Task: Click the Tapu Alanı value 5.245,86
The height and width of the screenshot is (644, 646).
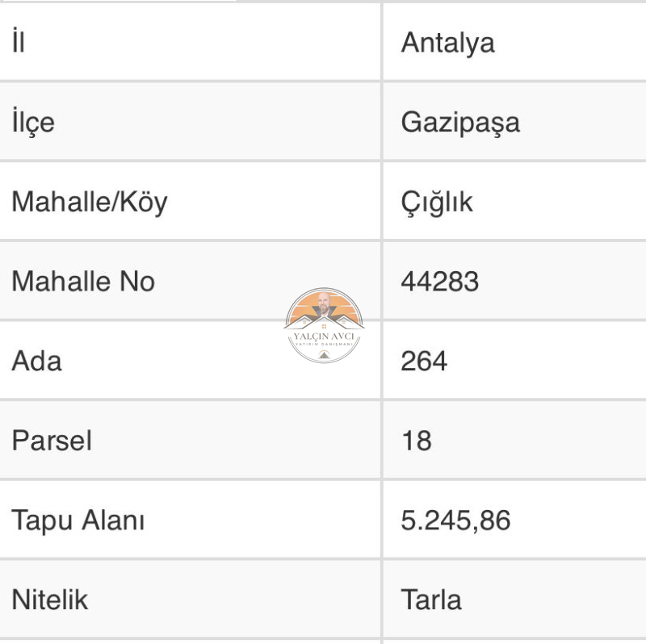Action: 455,521
